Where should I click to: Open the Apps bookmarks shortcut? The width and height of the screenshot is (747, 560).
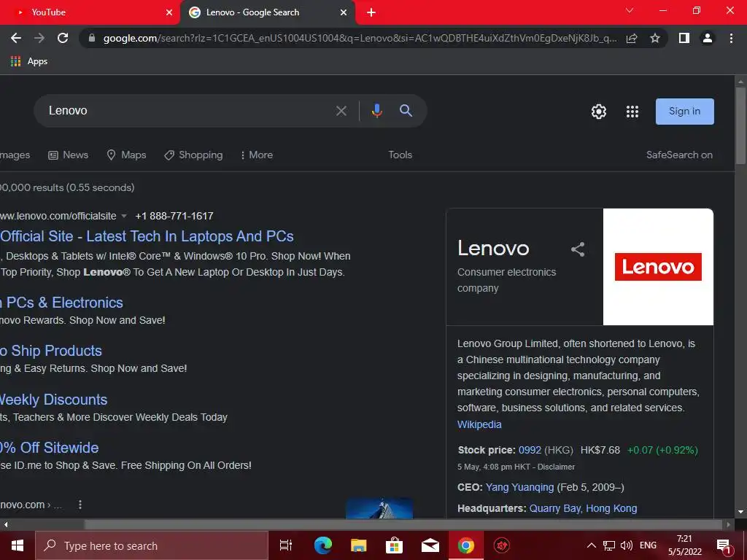tap(29, 61)
